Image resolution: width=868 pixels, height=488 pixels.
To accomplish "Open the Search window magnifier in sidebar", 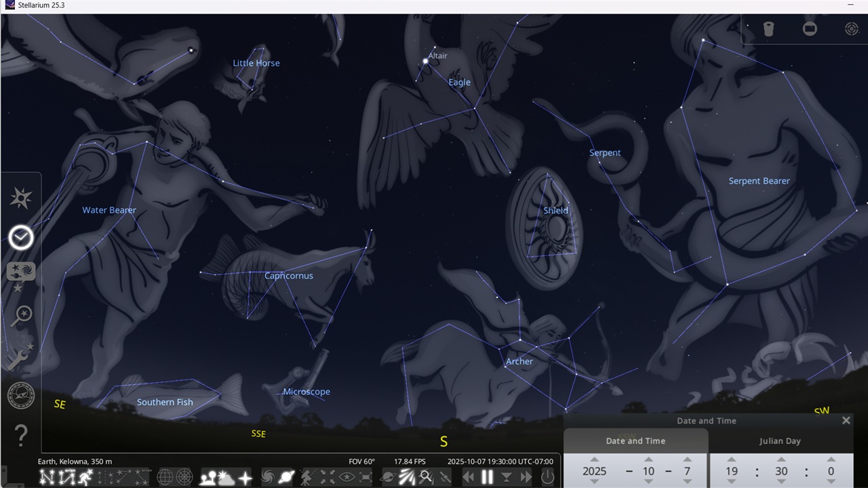I will (21, 316).
